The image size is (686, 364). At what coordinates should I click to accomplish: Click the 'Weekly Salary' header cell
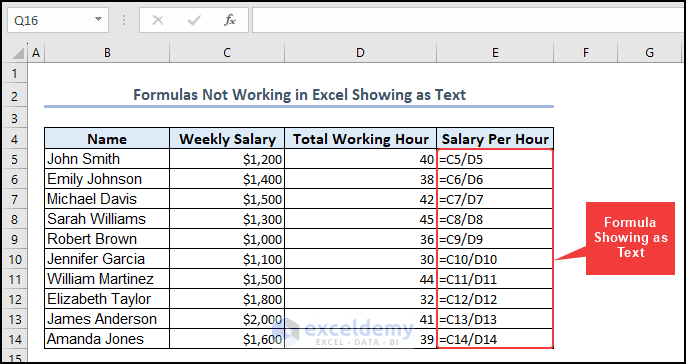coord(227,139)
